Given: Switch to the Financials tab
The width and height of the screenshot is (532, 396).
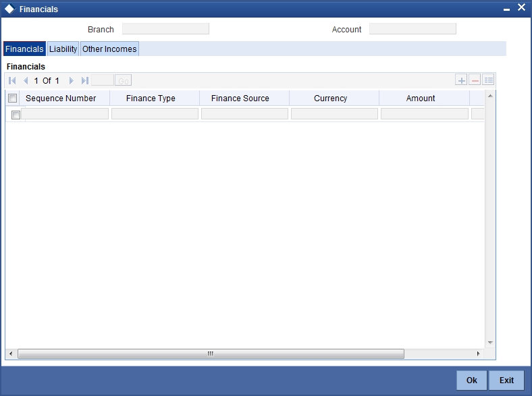Looking at the screenshot, I should click(24, 49).
